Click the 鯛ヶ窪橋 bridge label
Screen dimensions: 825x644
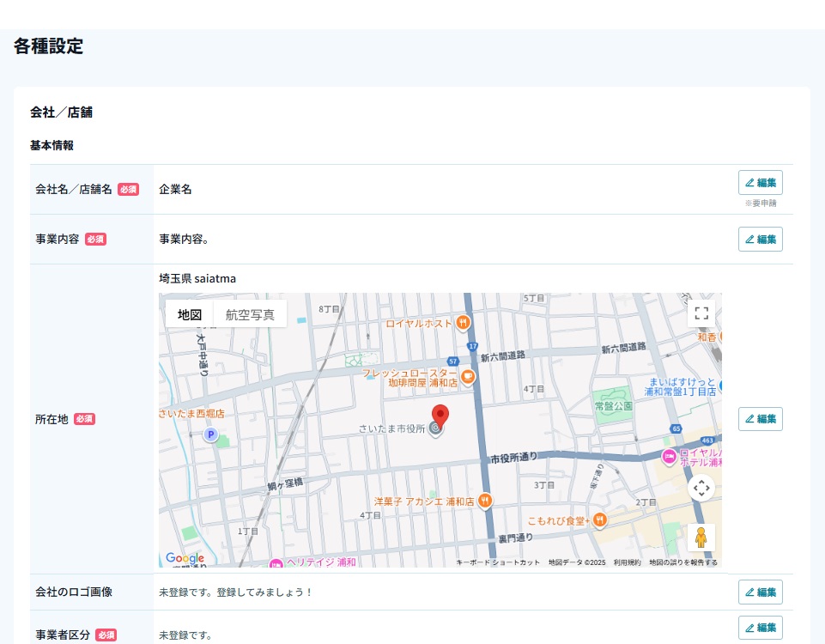(x=285, y=483)
